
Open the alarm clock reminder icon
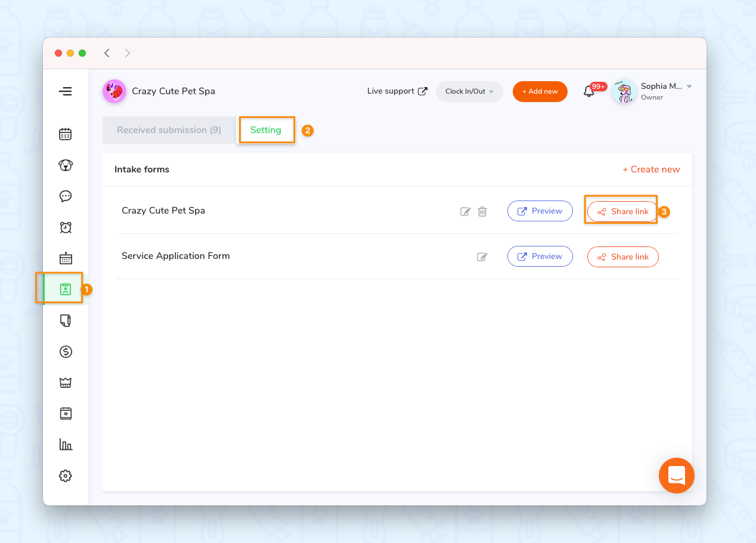pos(66,227)
